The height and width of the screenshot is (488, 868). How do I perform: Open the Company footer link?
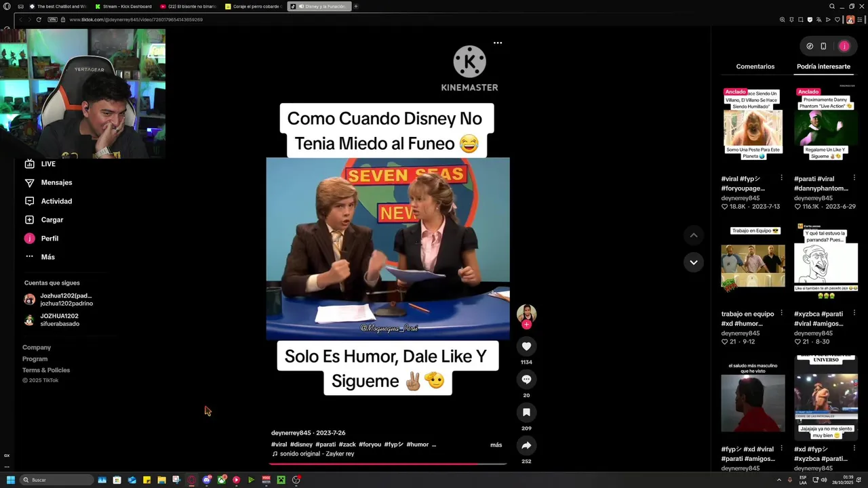[x=37, y=347]
